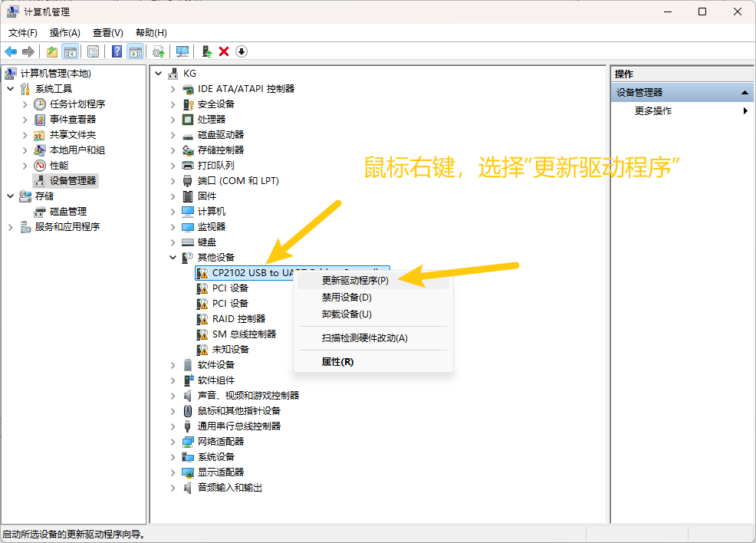Image resolution: width=756 pixels, height=543 pixels.
Task: Click Scan for hardware changes monitor icon
Action: point(182,51)
